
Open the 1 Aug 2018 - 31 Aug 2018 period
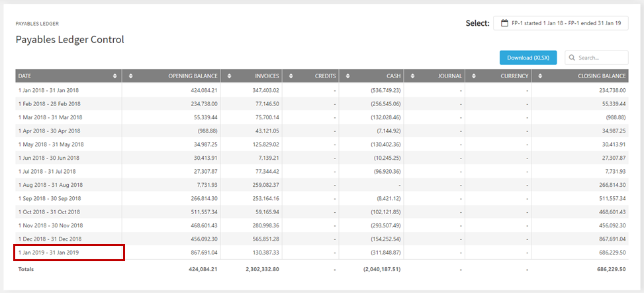click(x=322, y=185)
